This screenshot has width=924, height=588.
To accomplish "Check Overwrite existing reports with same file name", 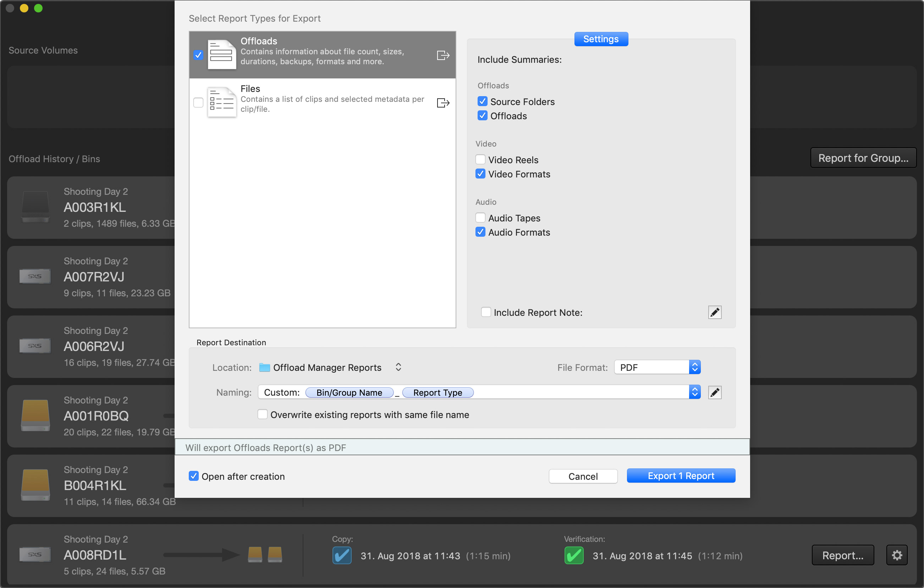I will 263,414.
